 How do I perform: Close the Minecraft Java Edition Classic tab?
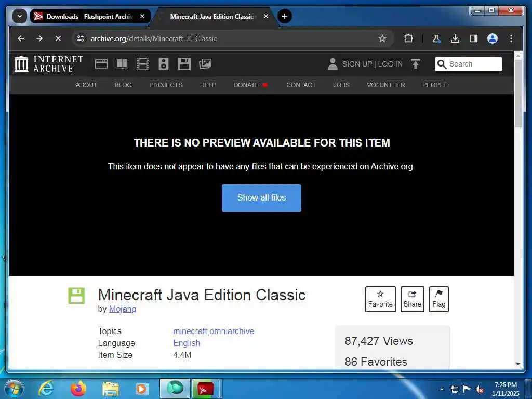(x=266, y=16)
